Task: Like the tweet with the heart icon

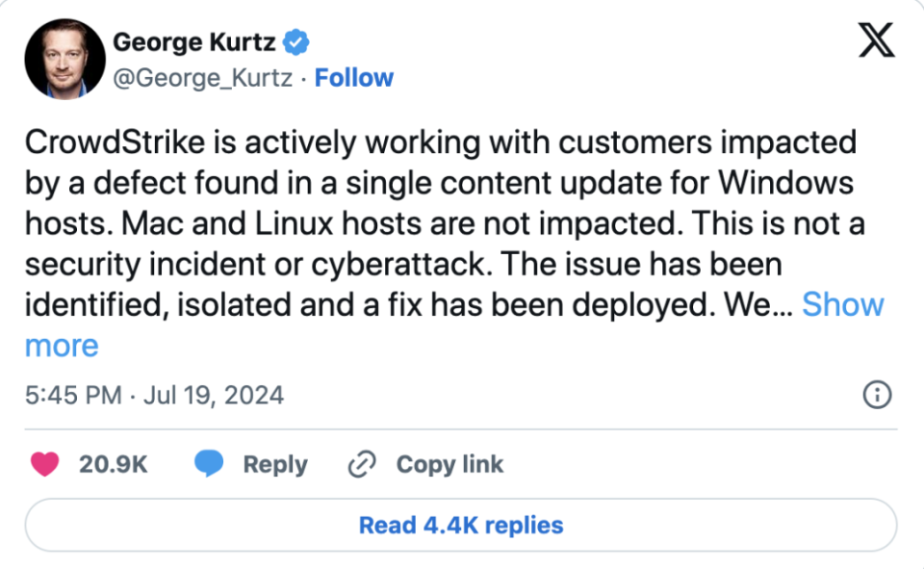Action: tap(44, 464)
